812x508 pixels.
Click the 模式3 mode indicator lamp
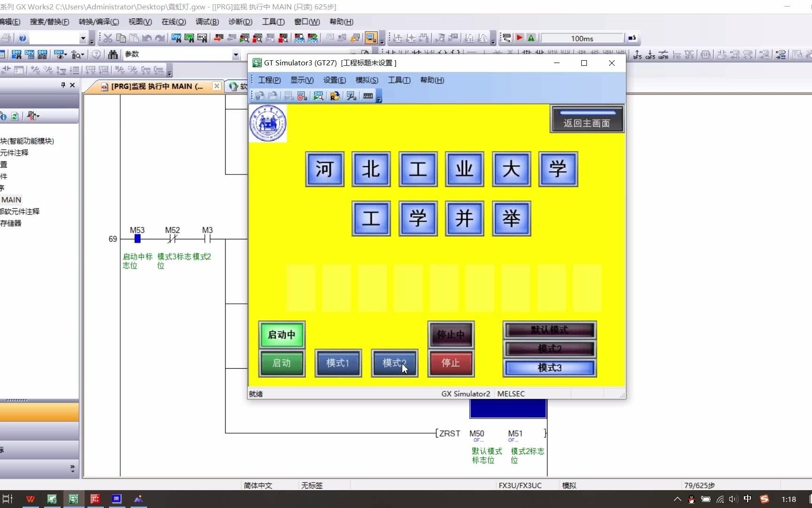[550, 368]
